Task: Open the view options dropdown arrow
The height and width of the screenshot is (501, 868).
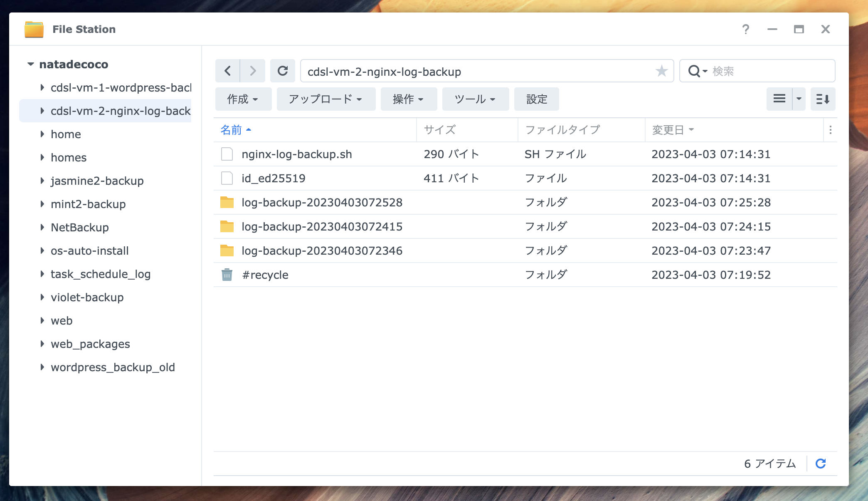Action: 799,99
